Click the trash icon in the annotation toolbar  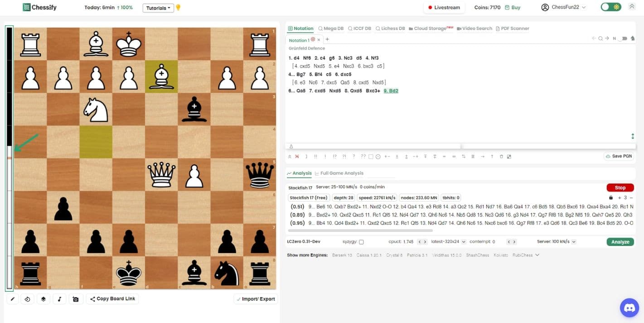(501, 157)
